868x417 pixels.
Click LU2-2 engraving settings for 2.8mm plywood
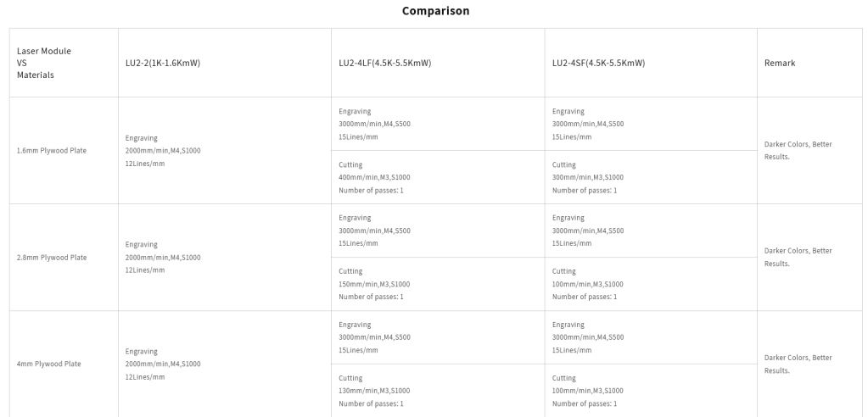click(163, 258)
